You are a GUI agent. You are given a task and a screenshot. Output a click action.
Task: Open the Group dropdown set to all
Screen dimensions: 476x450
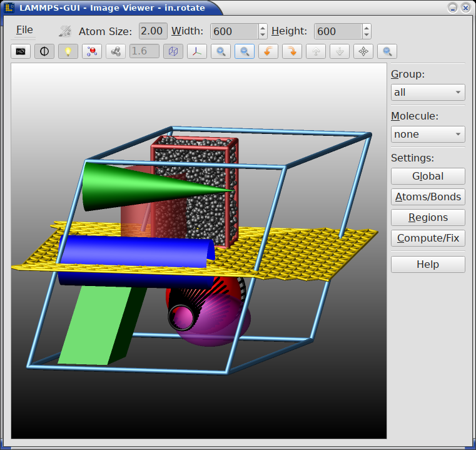[x=428, y=92]
